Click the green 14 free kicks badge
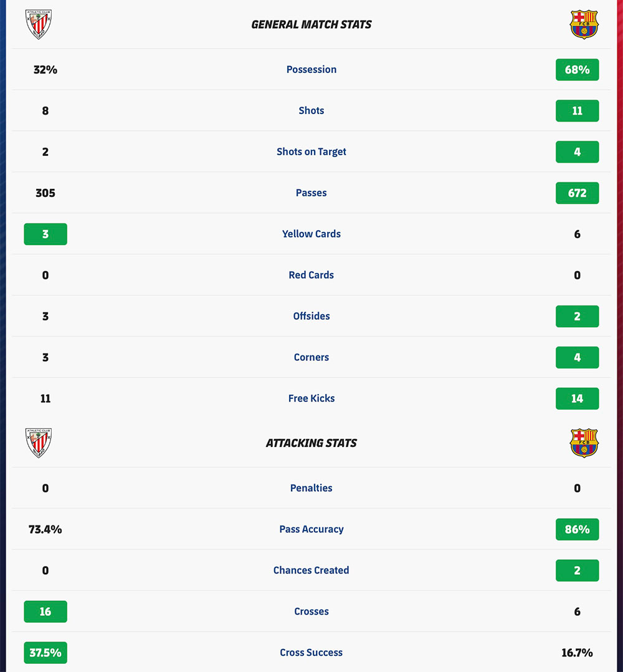Screen dimensions: 623x672 click(x=577, y=398)
